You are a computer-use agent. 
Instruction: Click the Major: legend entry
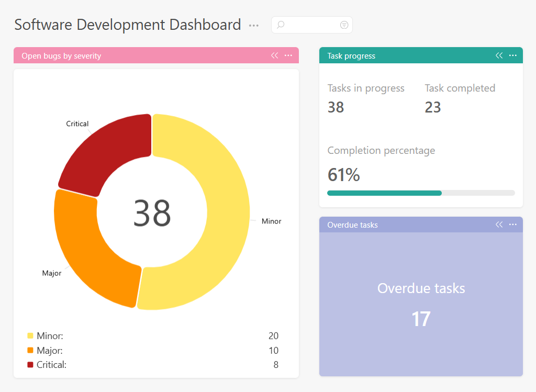click(x=50, y=351)
